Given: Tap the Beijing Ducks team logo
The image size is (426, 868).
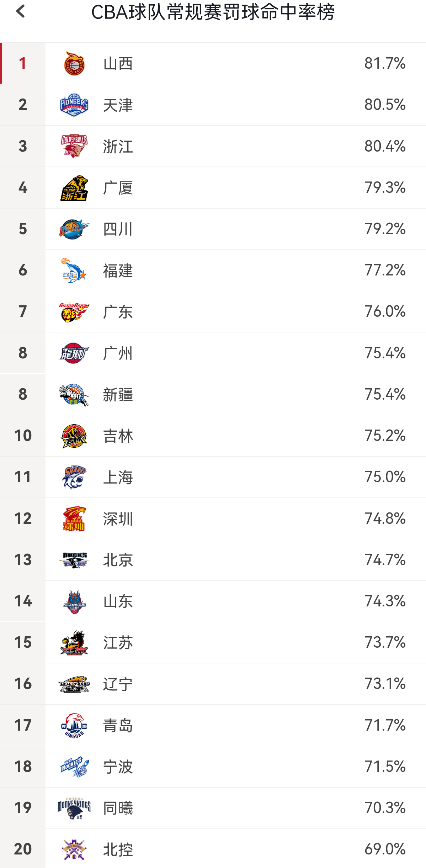Looking at the screenshot, I should tap(74, 560).
